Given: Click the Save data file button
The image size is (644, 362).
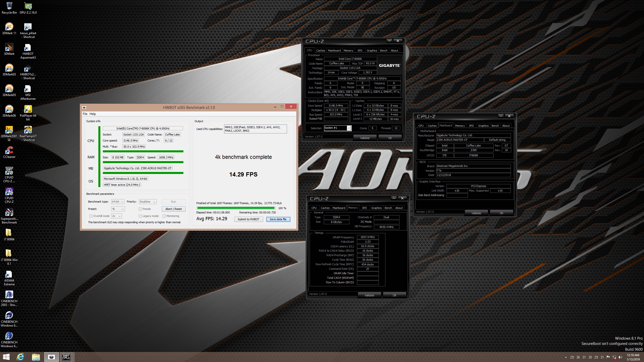Looking at the screenshot, I should coord(278,219).
